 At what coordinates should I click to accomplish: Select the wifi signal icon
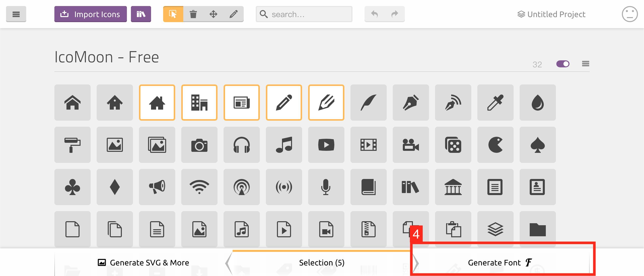[199, 187]
